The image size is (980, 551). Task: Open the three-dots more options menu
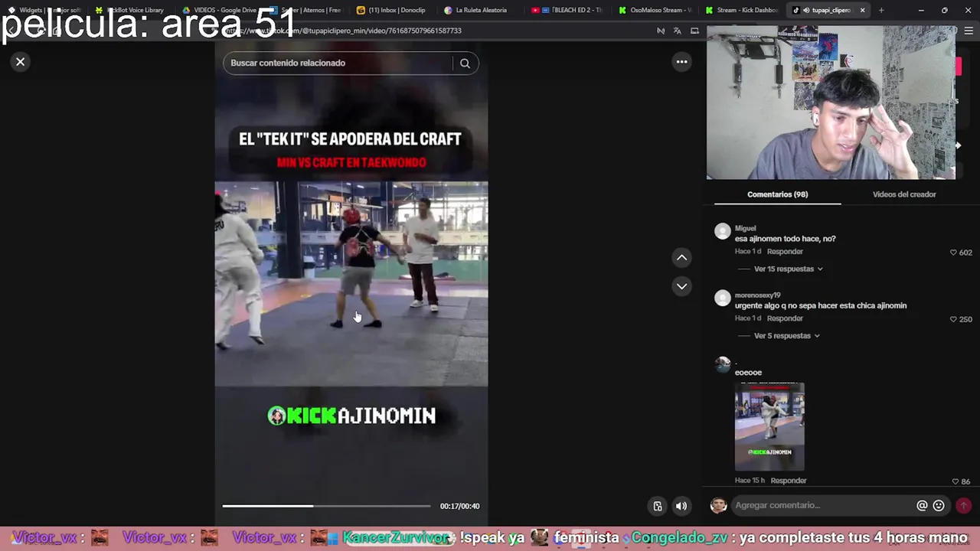(681, 62)
